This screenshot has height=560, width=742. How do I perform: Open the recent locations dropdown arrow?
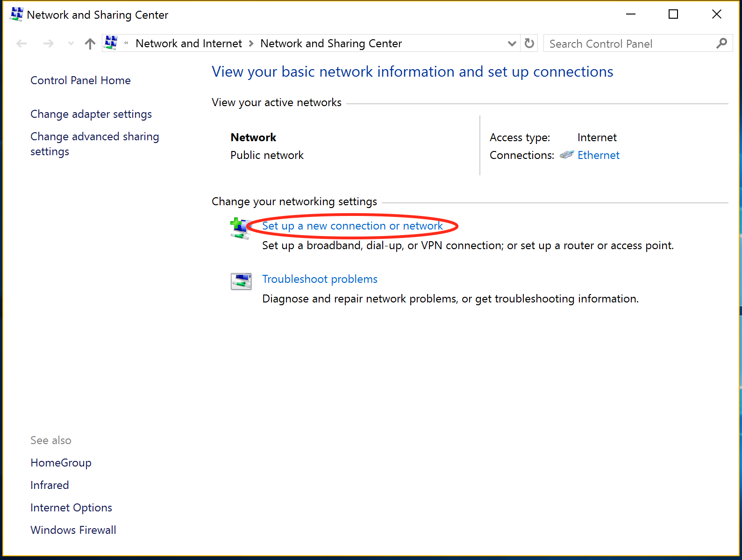click(71, 43)
